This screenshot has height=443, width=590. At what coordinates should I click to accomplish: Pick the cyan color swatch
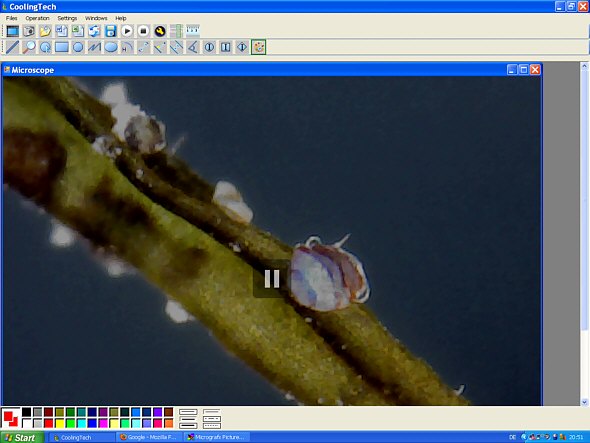click(x=81, y=423)
